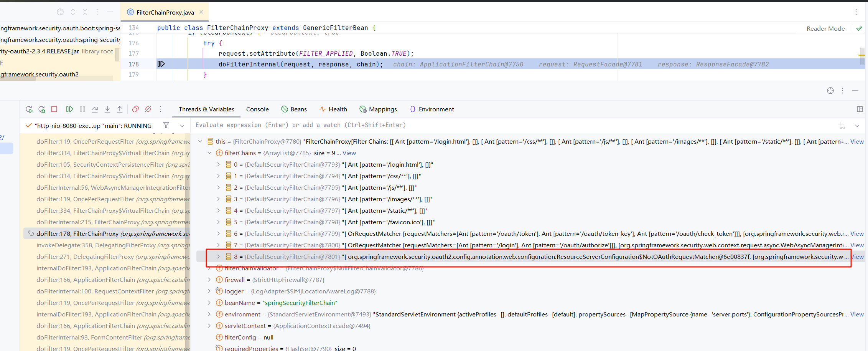Open the Environment tab
Image resolution: width=868 pixels, height=351 pixels.
click(432, 109)
